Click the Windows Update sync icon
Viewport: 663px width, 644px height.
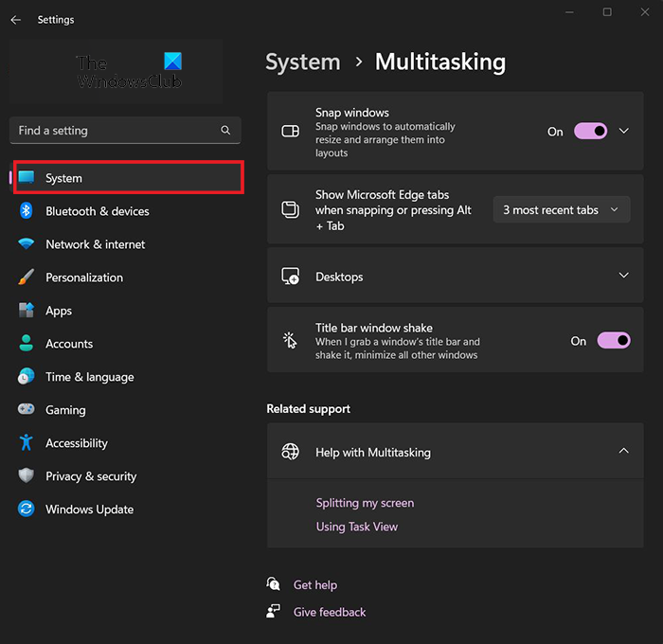(27, 509)
